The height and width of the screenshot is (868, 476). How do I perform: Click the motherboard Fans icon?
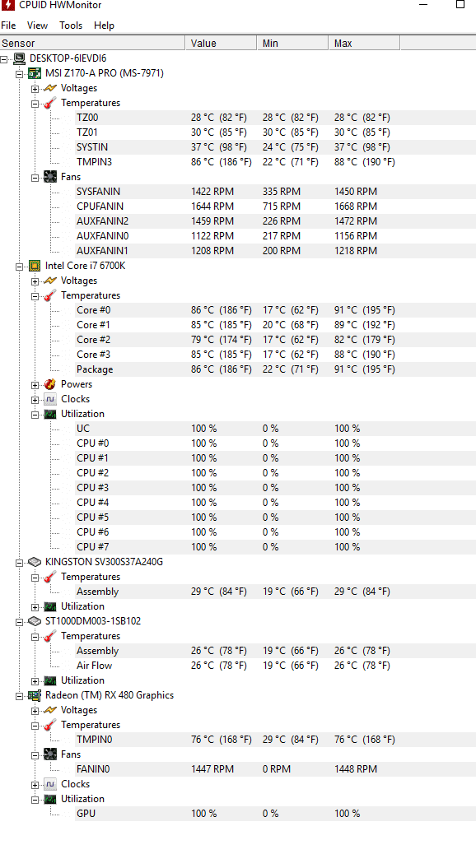pos(50,177)
